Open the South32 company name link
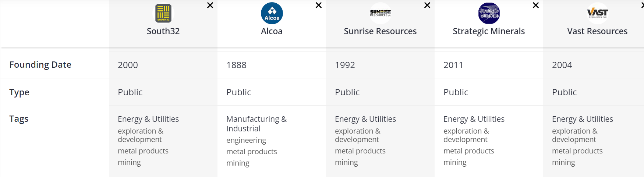 click(163, 31)
